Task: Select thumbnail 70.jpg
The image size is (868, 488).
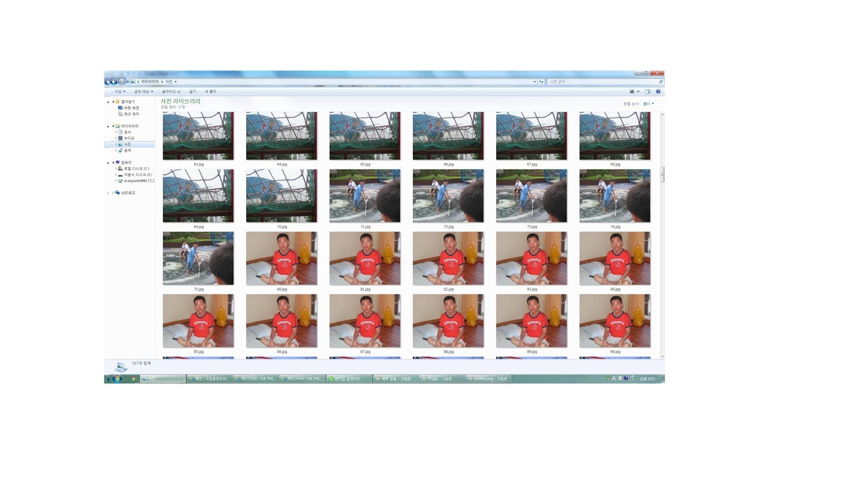Action: (x=282, y=196)
